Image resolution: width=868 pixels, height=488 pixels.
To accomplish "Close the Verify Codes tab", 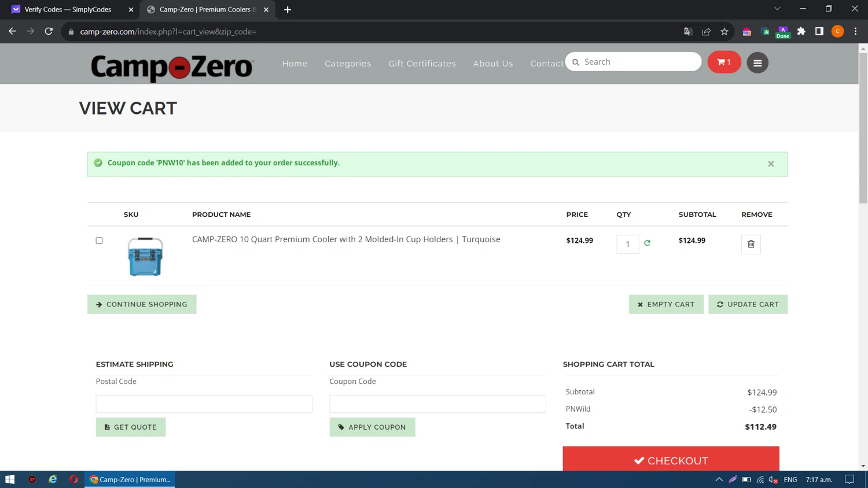I will 131,10.
